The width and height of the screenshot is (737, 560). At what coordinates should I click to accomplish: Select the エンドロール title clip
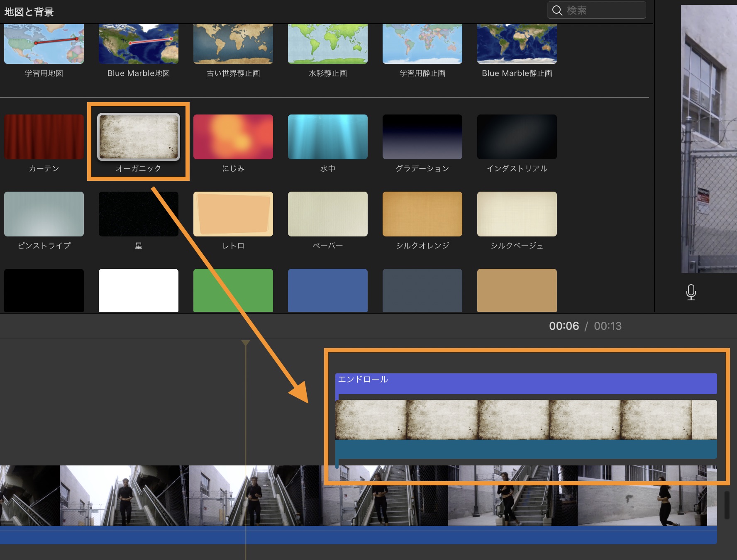[x=526, y=384]
